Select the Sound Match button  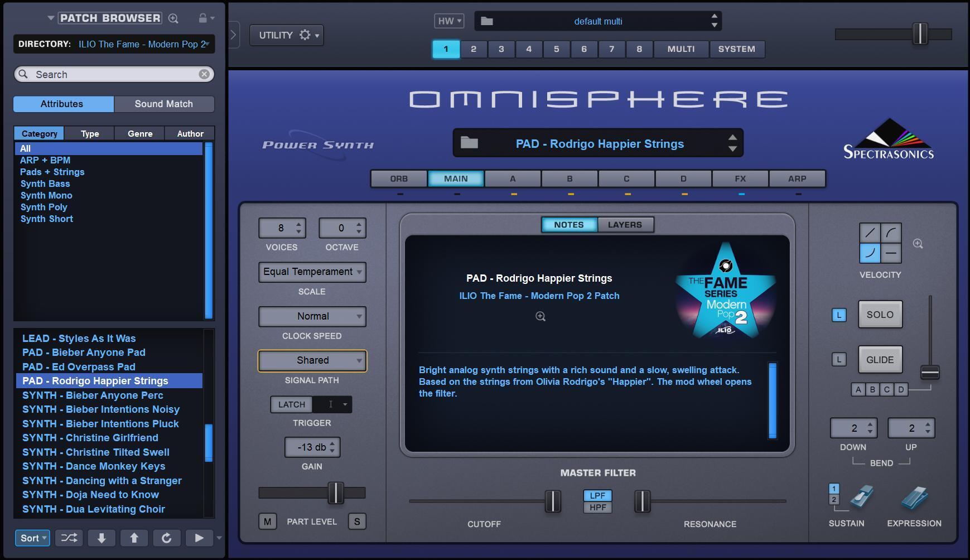tap(163, 104)
